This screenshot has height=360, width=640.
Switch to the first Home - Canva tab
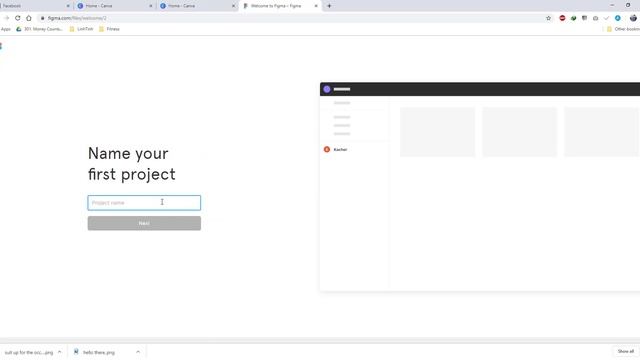click(x=114, y=6)
